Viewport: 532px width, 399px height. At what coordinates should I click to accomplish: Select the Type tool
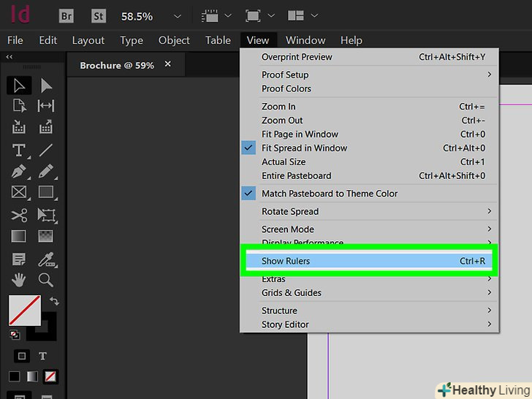[19, 151]
